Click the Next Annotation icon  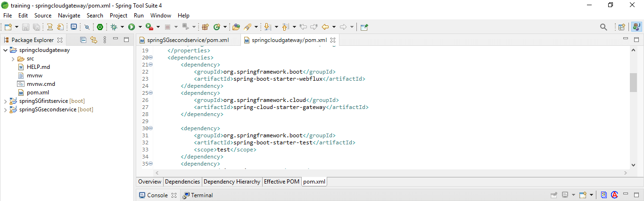click(x=267, y=27)
